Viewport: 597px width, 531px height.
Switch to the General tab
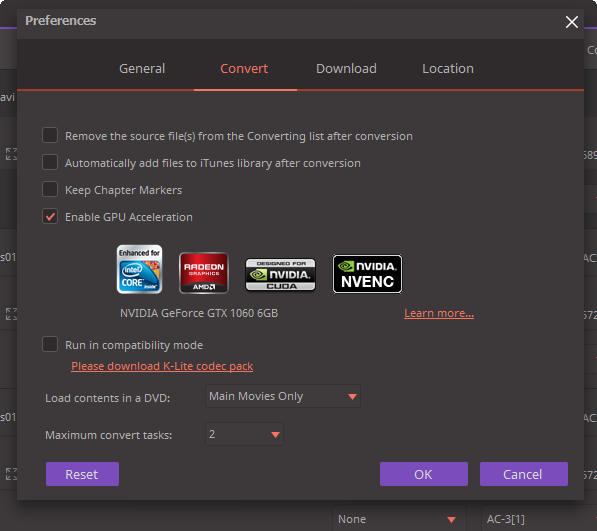point(142,69)
